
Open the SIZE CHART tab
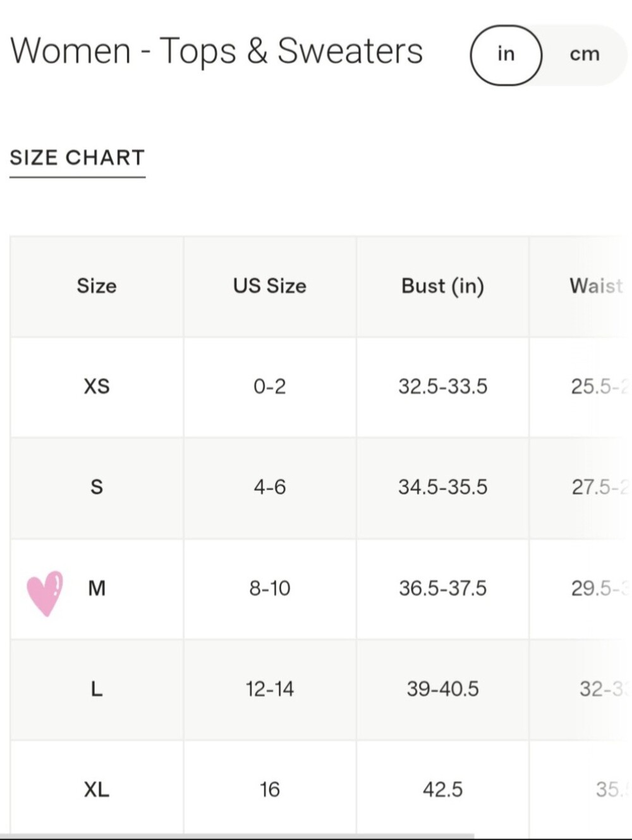pos(77,157)
